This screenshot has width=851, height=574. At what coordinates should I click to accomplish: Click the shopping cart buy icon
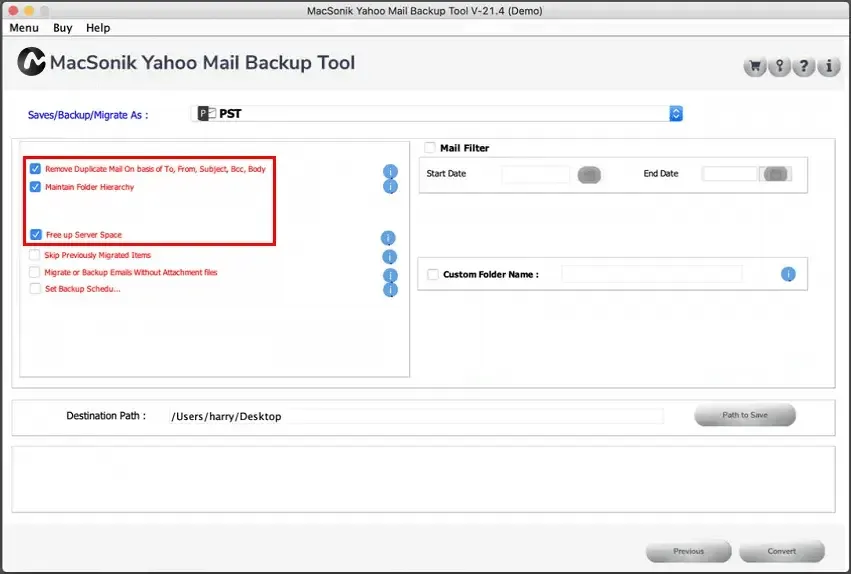tap(754, 67)
